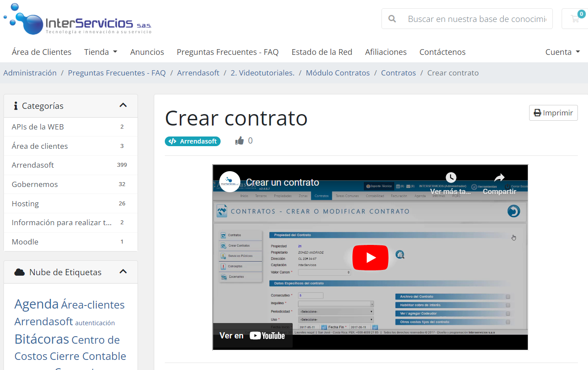Click 2. Videotutoriales breadcrumb link

pos(262,73)
